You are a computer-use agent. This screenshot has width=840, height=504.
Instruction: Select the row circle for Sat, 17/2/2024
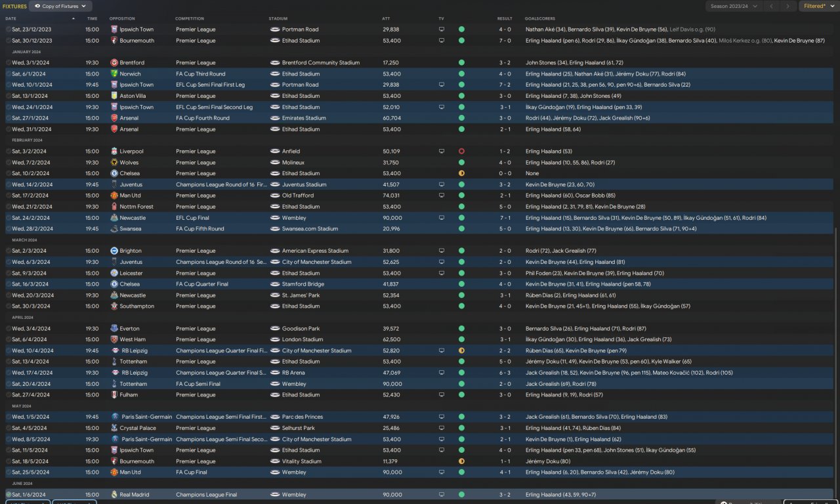(x=9, y=196)
